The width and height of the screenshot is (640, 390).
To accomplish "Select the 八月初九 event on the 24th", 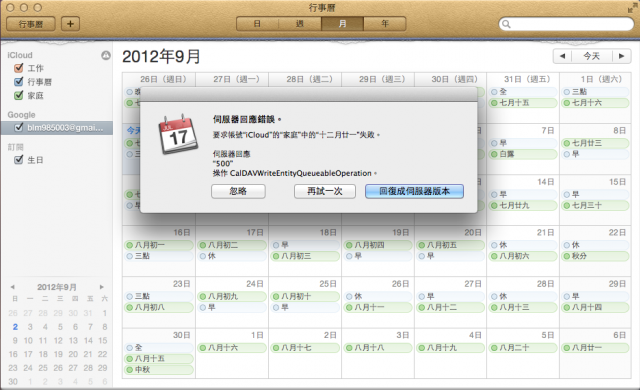I will [232, 297].
